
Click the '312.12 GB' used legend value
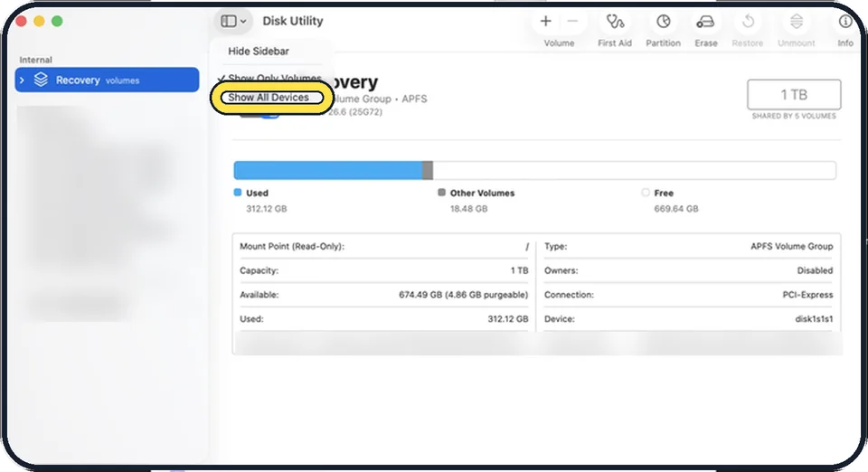coord(266,209)
